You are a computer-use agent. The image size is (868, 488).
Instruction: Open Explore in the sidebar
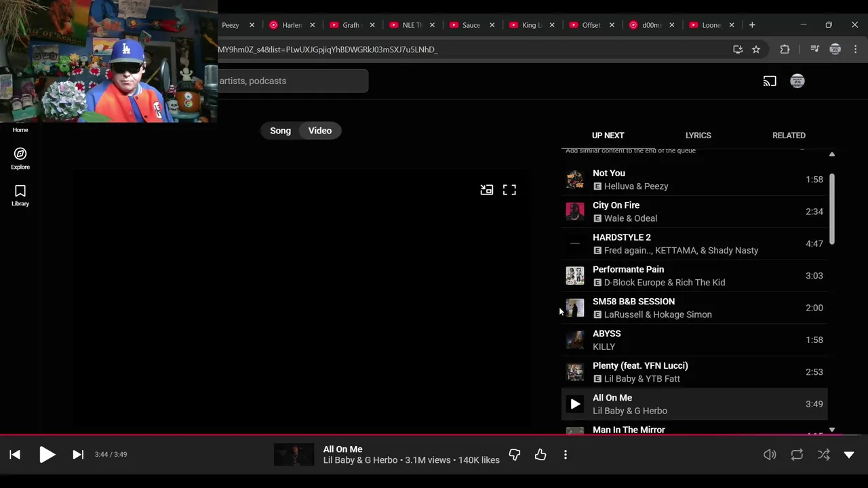tap(20, 159)
